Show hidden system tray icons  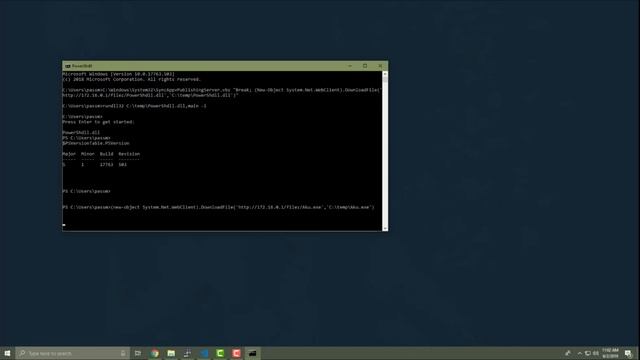580,353
